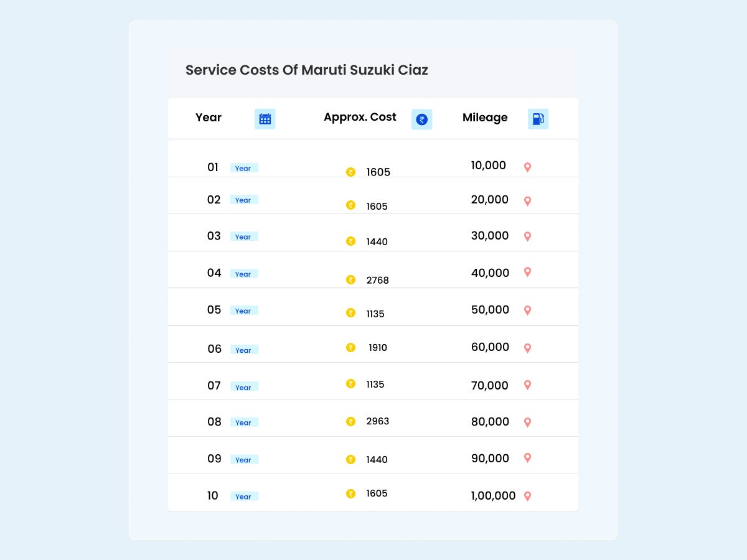The image size is (747, 560).
Task: Click year number 03 in the table
Action: [x=214, y=236]
